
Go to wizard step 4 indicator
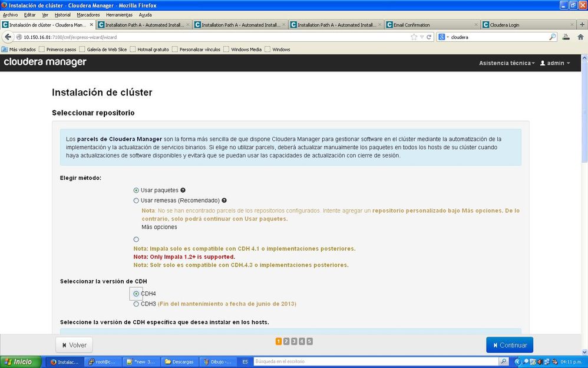coord(302,341)
